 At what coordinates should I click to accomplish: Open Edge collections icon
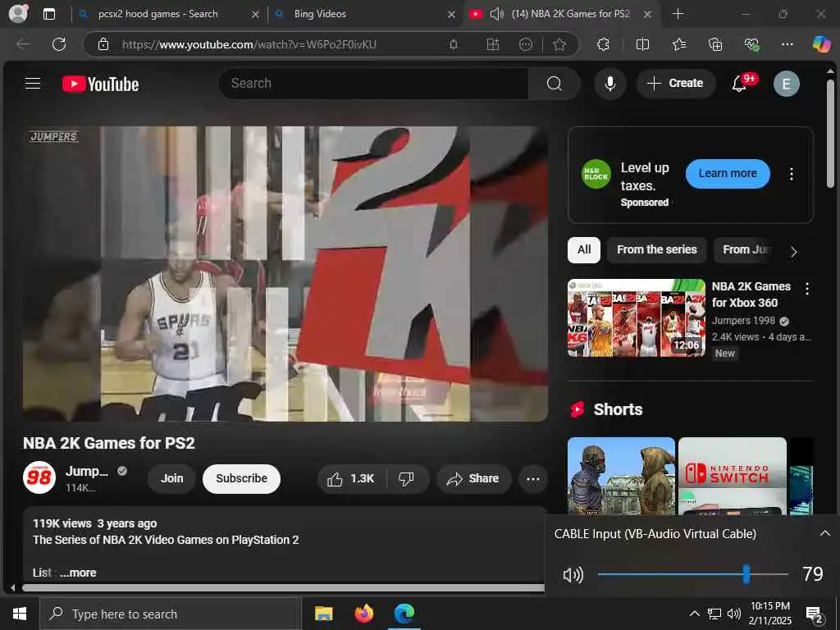[715, 44]
